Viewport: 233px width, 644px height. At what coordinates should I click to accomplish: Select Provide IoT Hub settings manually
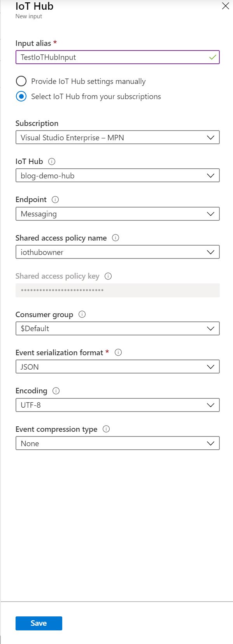(x=21, y=81)
